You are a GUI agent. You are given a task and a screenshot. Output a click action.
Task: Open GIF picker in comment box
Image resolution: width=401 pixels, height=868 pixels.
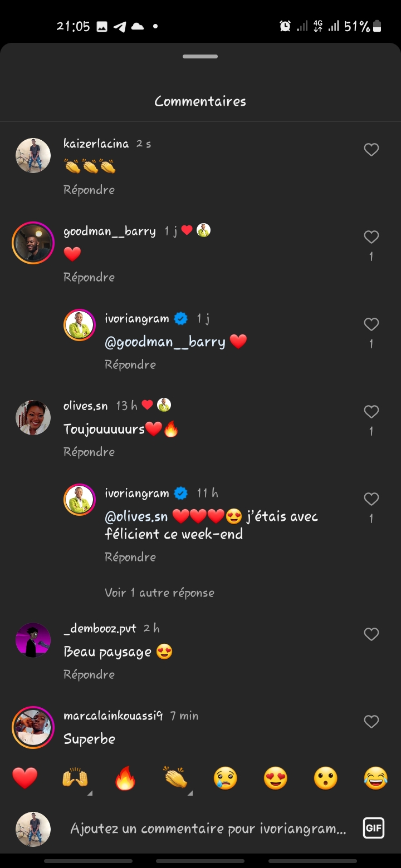coord(373,828)
